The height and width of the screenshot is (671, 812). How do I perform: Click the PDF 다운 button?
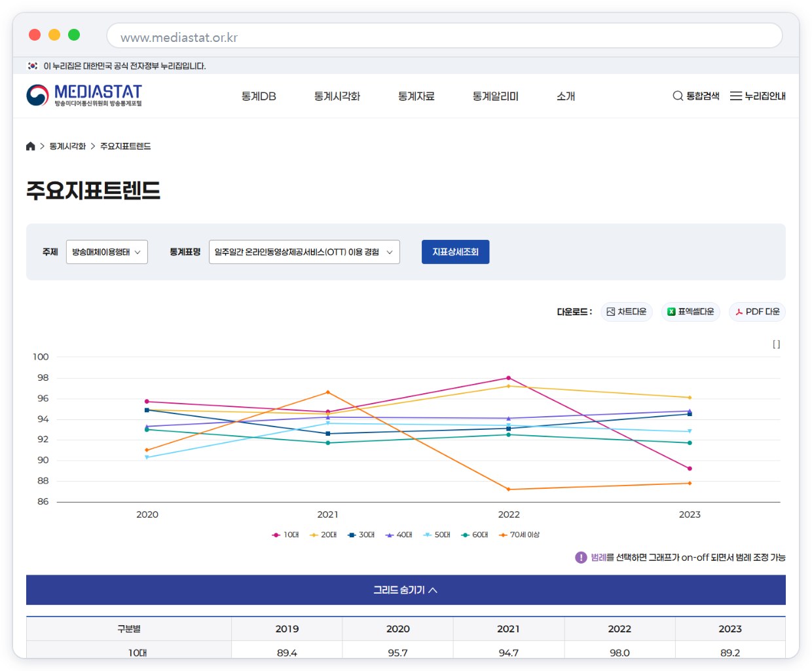(x=758, y=312)
